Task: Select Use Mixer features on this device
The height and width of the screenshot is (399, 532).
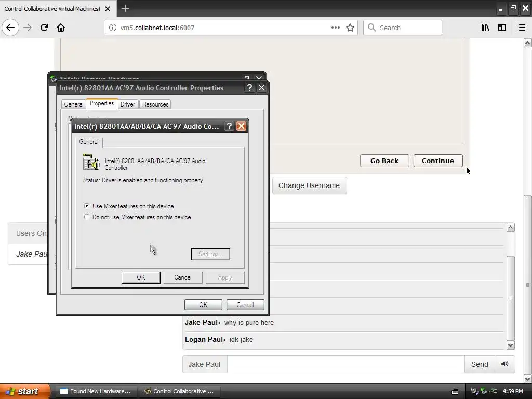Action: pyautogui.click(x=129, y=206)
